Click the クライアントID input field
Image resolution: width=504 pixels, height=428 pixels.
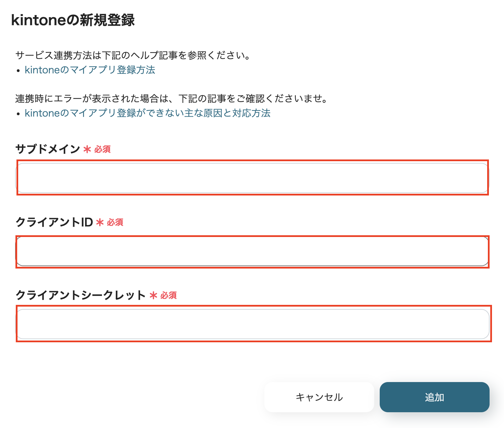pos(252,251)
